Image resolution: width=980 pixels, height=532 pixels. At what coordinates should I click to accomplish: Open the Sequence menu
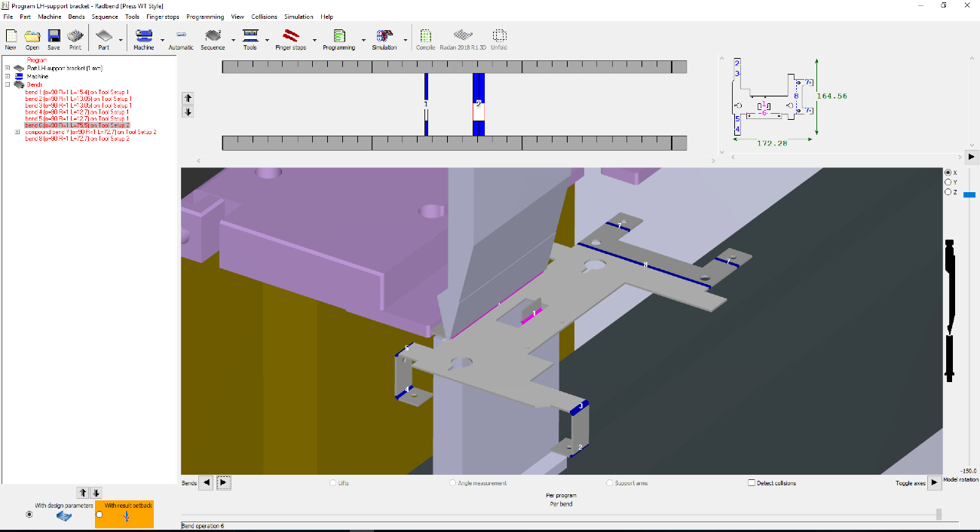pyautogui.click(x=105, y=17)
